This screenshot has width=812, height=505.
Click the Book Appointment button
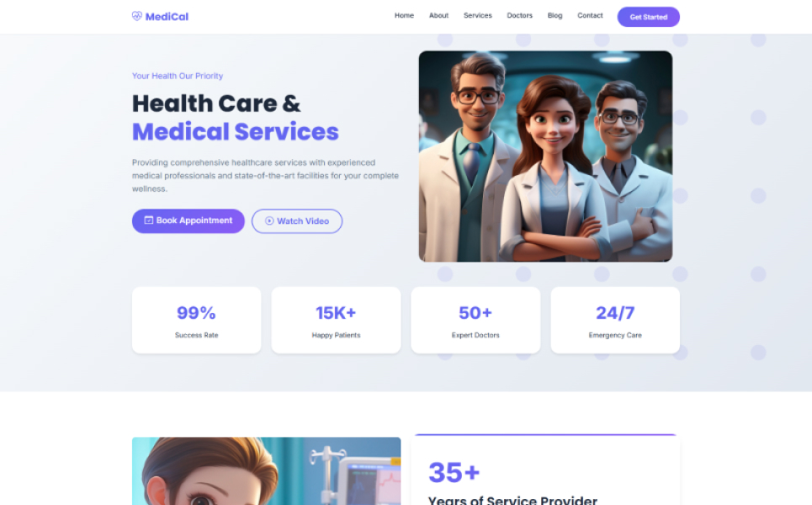coord(188,221)
